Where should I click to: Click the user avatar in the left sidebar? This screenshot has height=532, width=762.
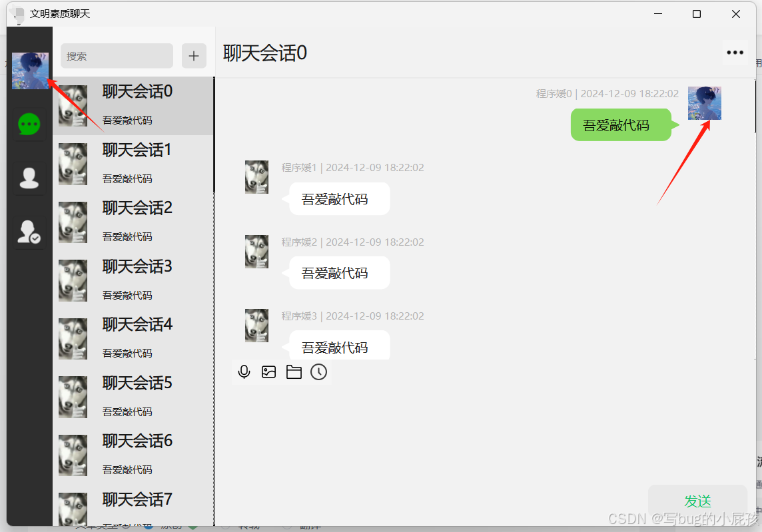[30, 71]
